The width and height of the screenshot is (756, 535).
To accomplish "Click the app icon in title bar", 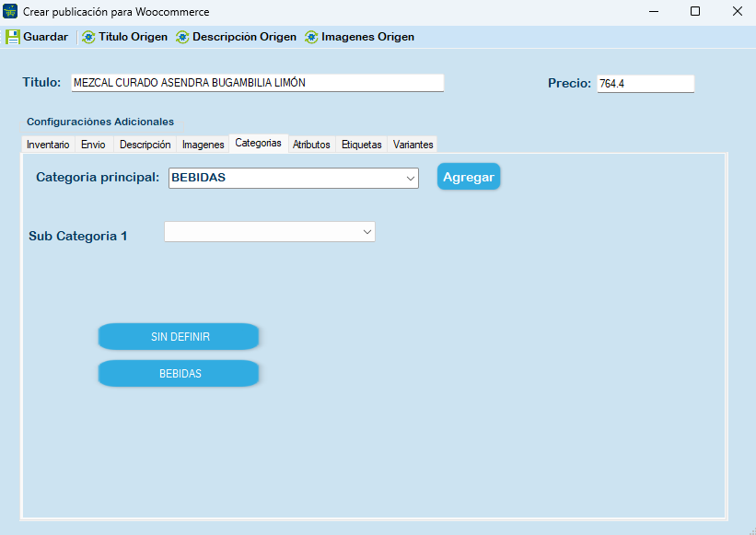I will click(11, 11).
